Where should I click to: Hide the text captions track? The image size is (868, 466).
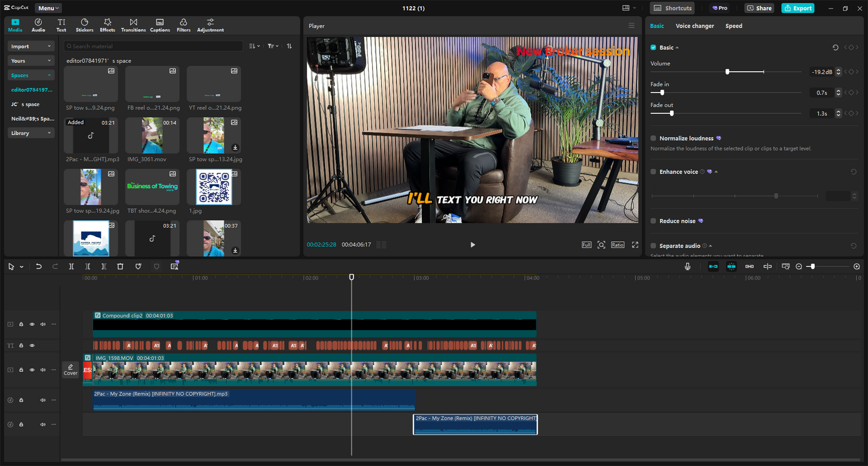[32, 346]
